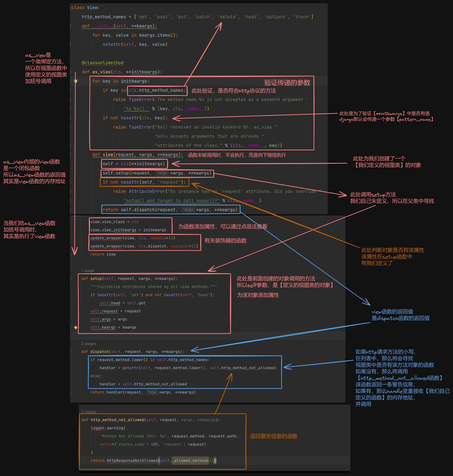Screen dimensions: 453x476
Task: Click '_allowed_methods' highlighted call
Action: point(190,461)
